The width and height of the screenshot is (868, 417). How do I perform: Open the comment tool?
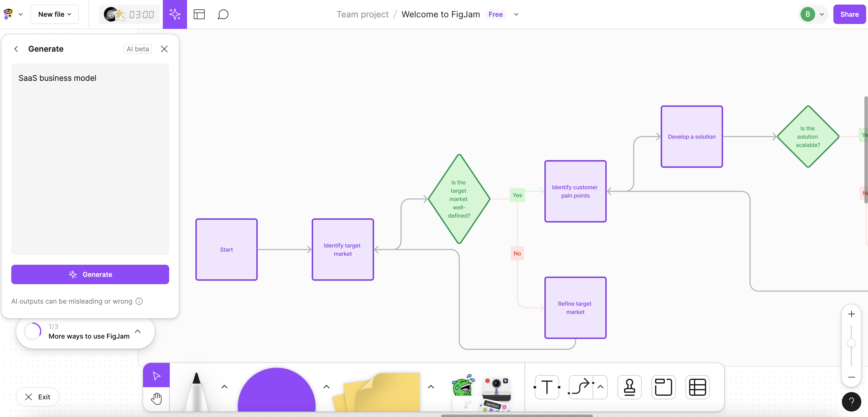(x=223, y=14)
